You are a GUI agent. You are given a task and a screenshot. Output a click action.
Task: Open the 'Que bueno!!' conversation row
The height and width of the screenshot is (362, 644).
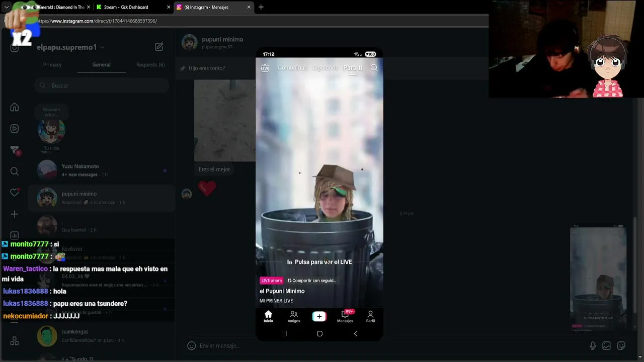[x=101, y=225]
